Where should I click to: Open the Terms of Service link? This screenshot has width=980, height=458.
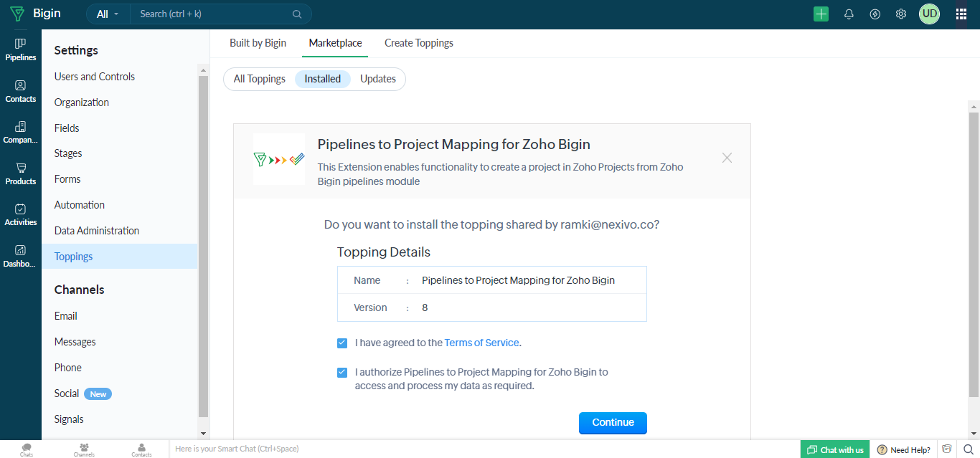481,343
